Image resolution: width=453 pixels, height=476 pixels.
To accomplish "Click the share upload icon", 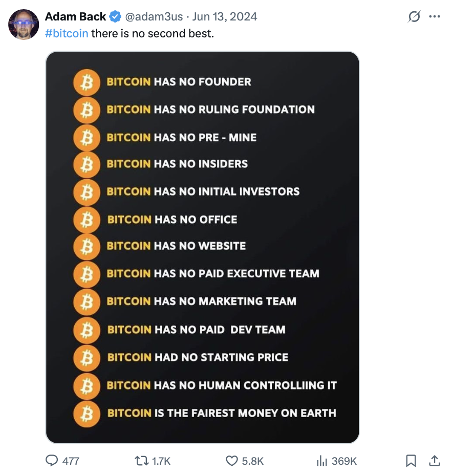I will click(434, 461).
